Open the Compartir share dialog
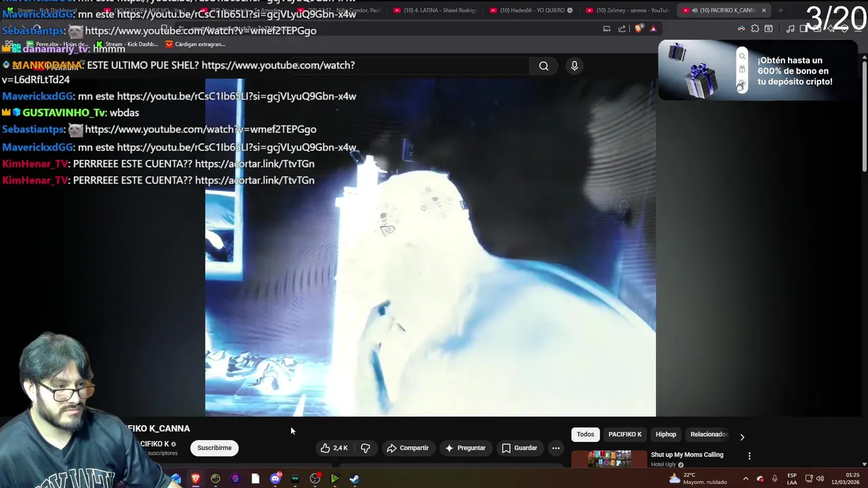The width and height of the screenshot is (868, 488). click(x=408, y=448)
